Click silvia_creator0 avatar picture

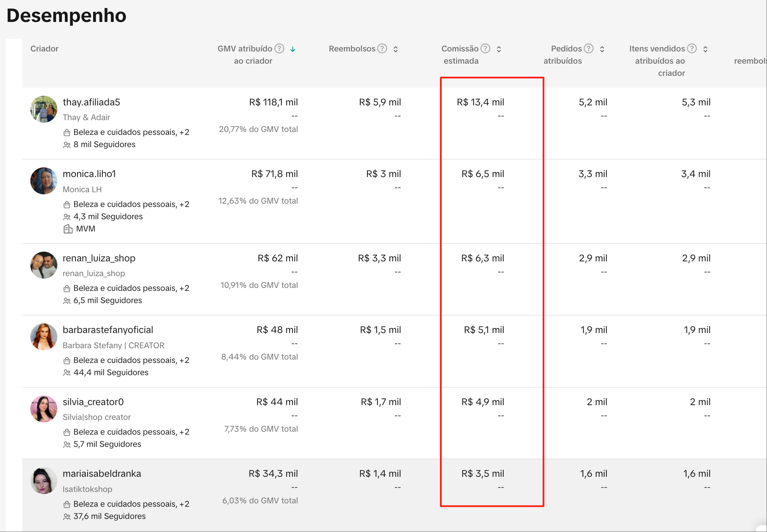(x=44, y=409)
